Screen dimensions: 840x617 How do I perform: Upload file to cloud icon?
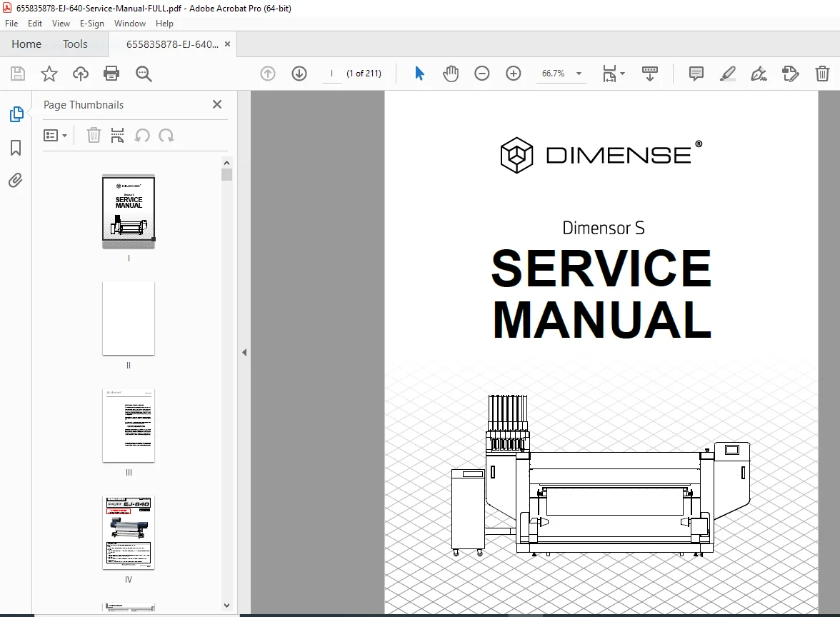pos(80,74)
